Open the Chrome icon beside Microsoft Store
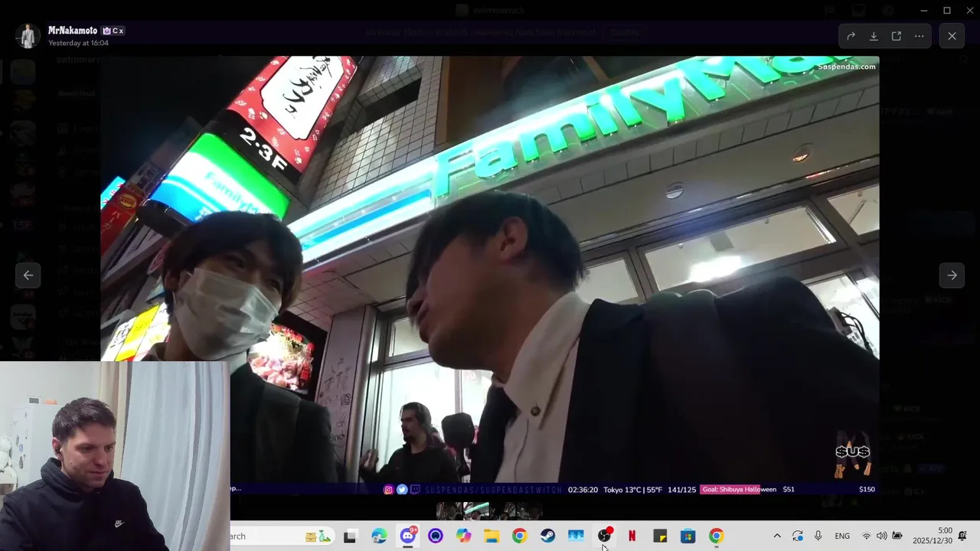 pos(716,536)
